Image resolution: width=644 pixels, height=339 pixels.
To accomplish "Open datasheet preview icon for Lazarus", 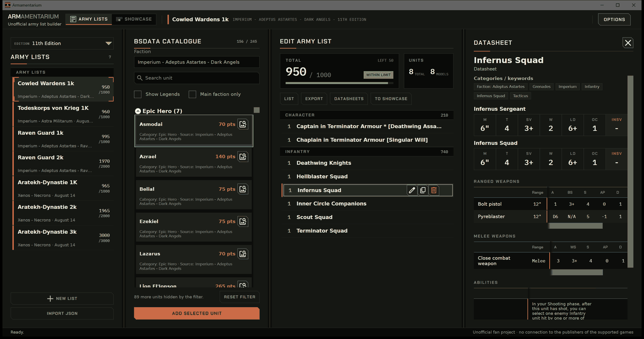I will 243,254.
